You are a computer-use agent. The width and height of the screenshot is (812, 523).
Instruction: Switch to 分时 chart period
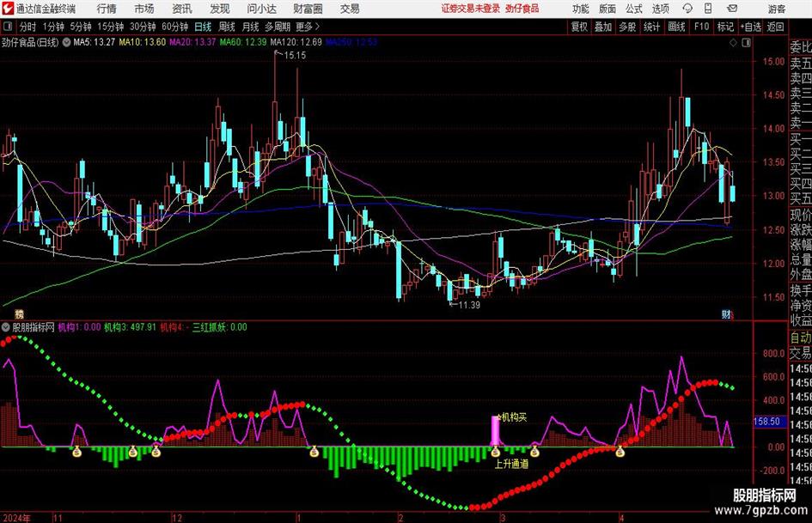(x=27, y=27)
